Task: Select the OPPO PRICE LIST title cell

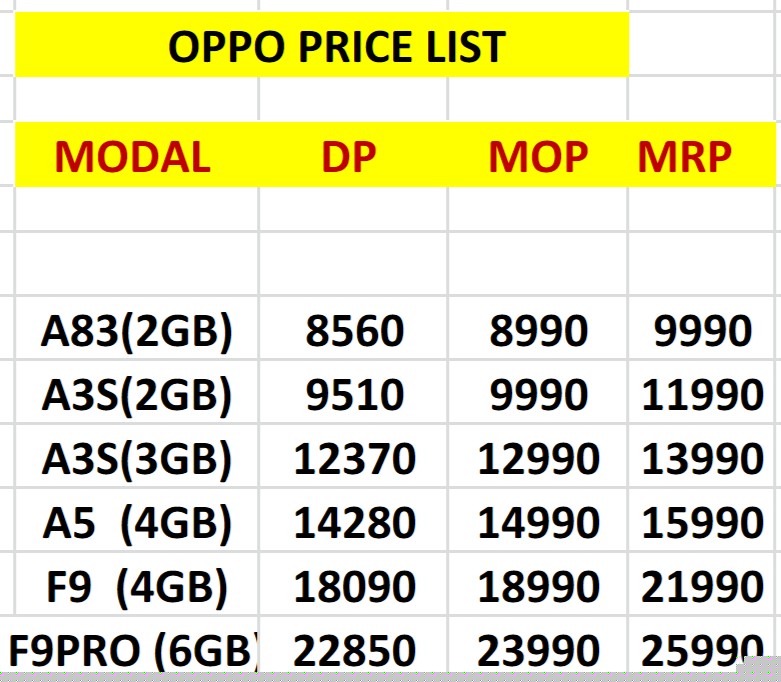Action: click(336, 46)
